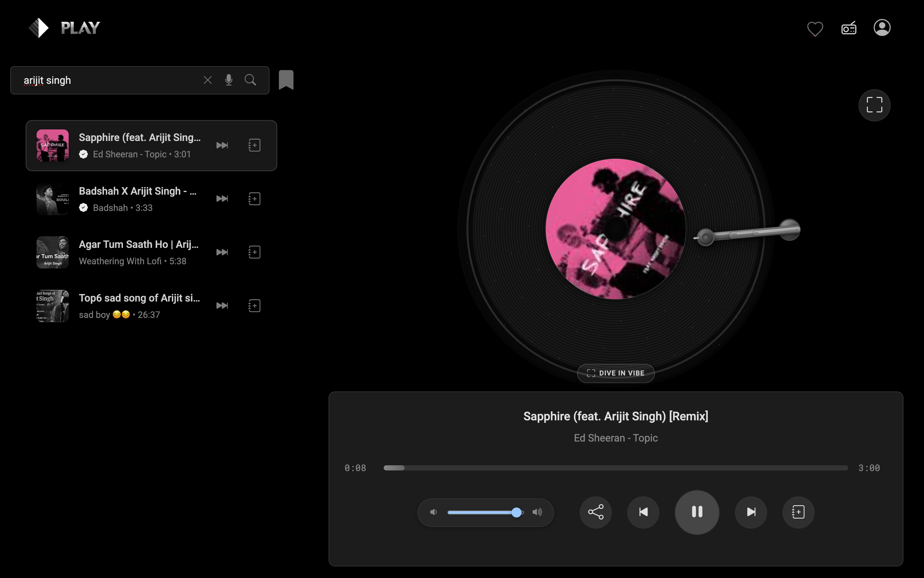Image resolution: width=924 pixels, height=578 pixels.
Task: Add current song to playlist in player
Action: 798,512
